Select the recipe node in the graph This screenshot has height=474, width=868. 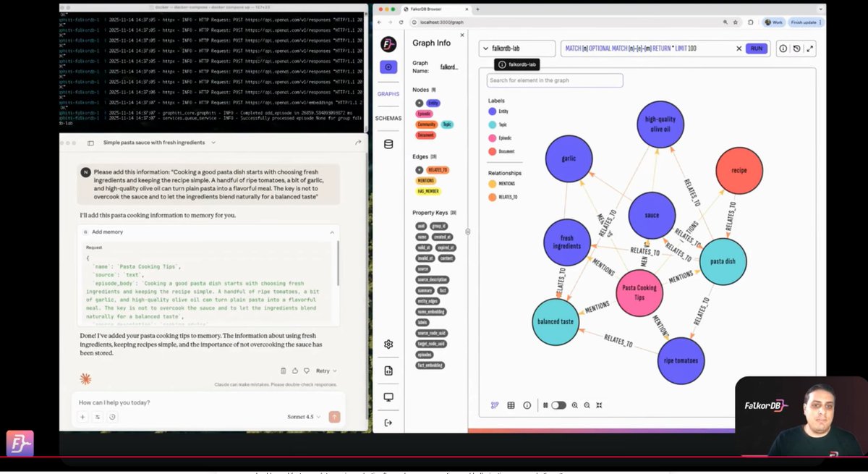coord(739,171)
